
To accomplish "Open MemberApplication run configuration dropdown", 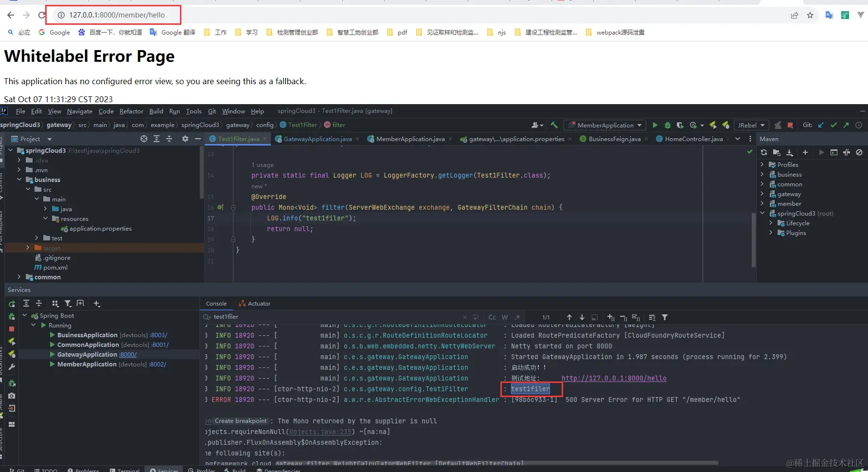I will pos(605,125).
